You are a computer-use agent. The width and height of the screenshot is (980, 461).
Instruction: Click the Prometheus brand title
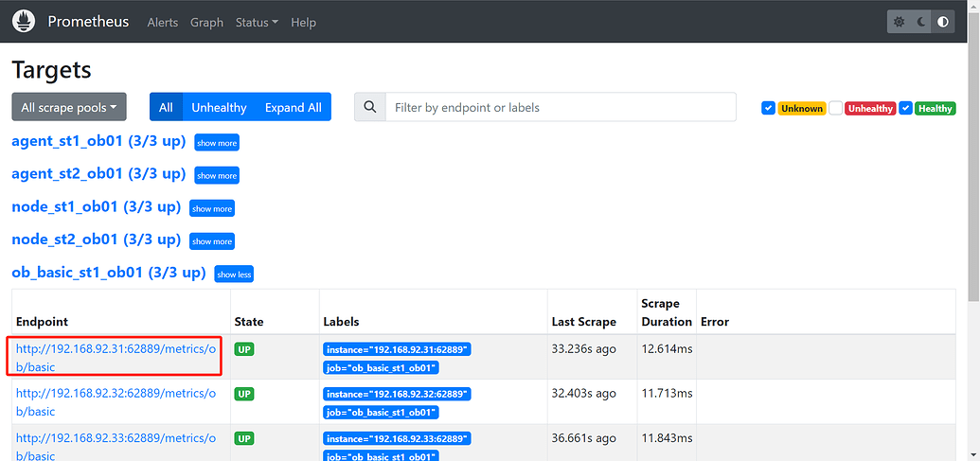(x=88, y=21)
